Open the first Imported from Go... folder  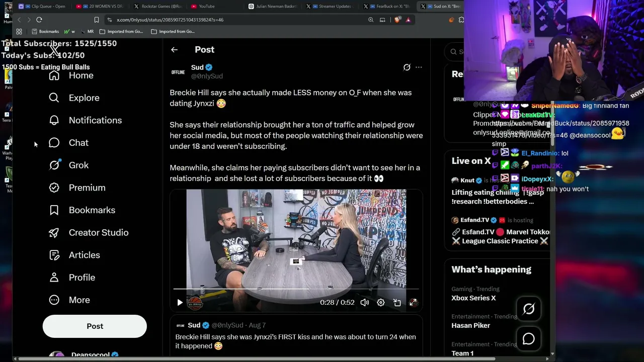pyautogui.click(x=121, y=31)
